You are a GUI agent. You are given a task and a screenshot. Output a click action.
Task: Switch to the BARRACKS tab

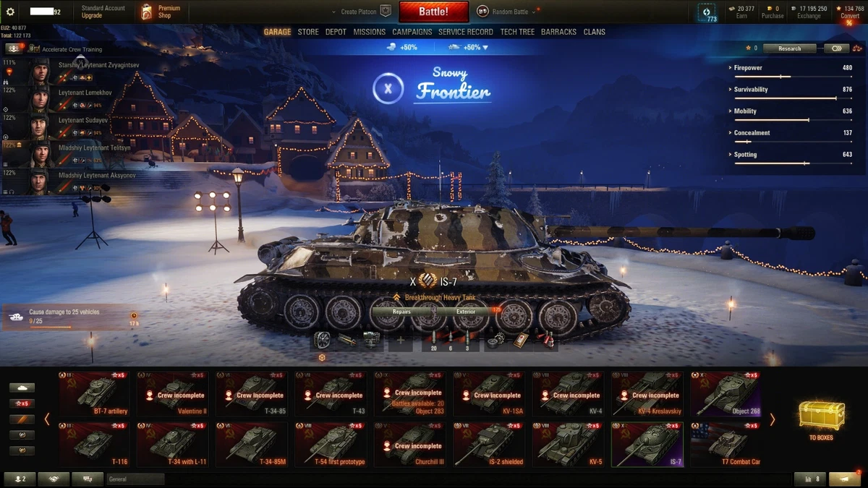(558, 32)
